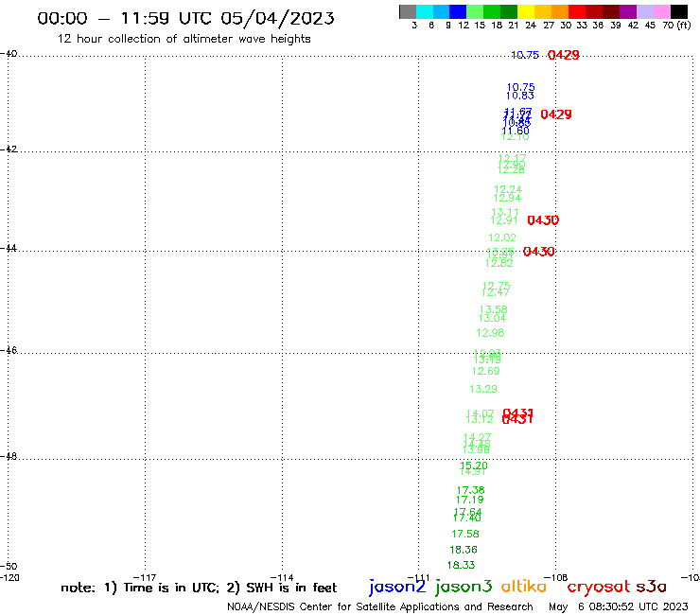
Task: Click the wave height reading 12.82
Action: 499,264
